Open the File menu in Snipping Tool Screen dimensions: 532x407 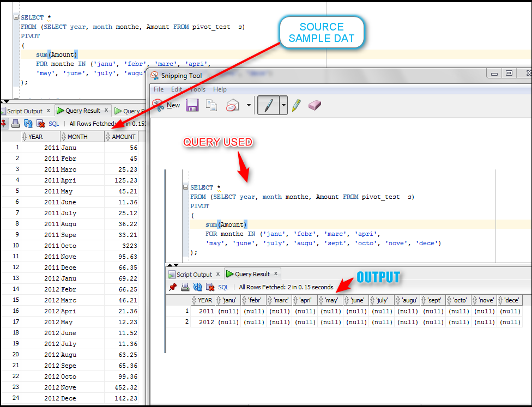(x=159, y=89)
